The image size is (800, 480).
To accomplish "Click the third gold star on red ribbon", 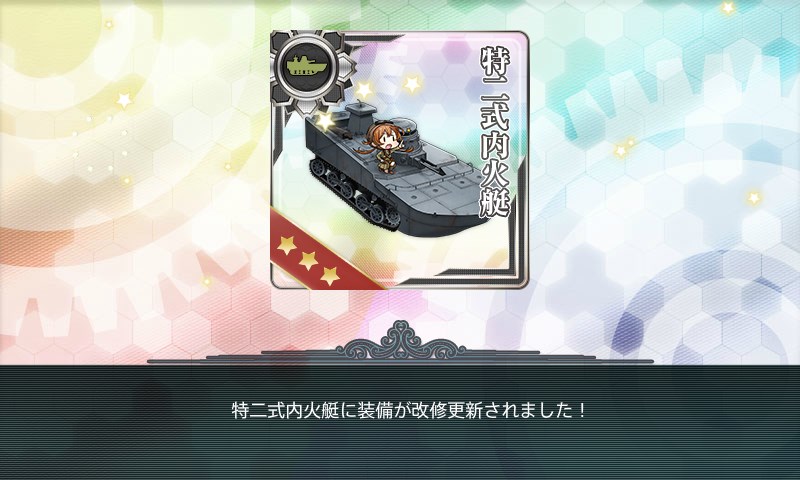I will [330, 276].
